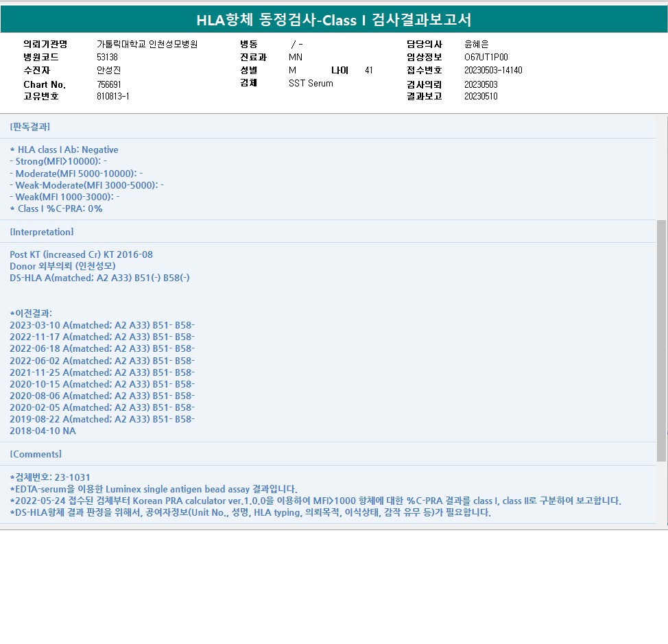Click the 'Weak-Moderate(MFI 3000-5000)' result line
This screenshot has height=644, width=668.
[x=86, y=185]
